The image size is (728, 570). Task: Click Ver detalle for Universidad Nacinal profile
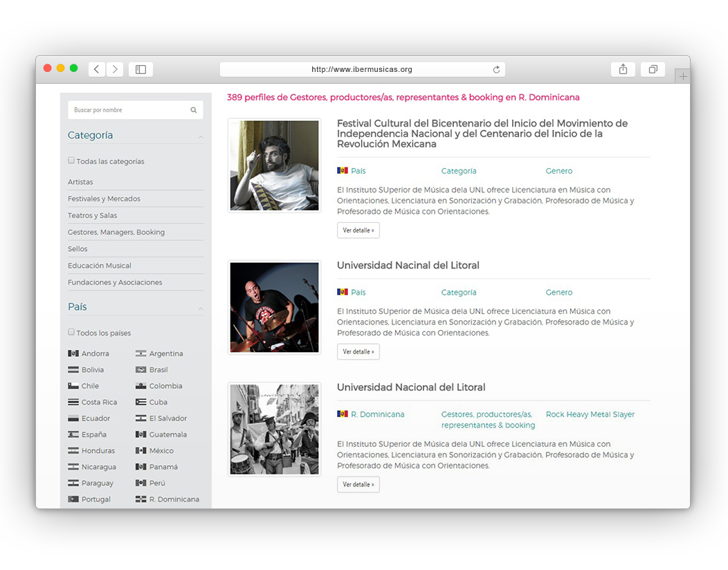pyautogui.click(x=358, y=352)
